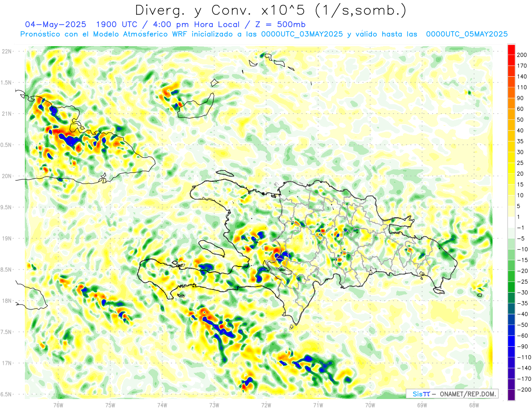This screenshot has height=411, width=532.
Task: Click the positive 15 colorbar label
Action: tap(521, 184)
